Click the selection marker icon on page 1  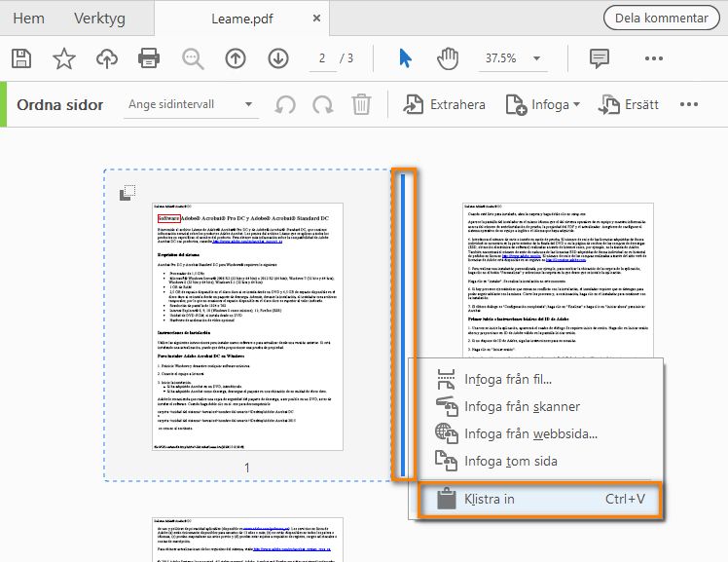127,193
